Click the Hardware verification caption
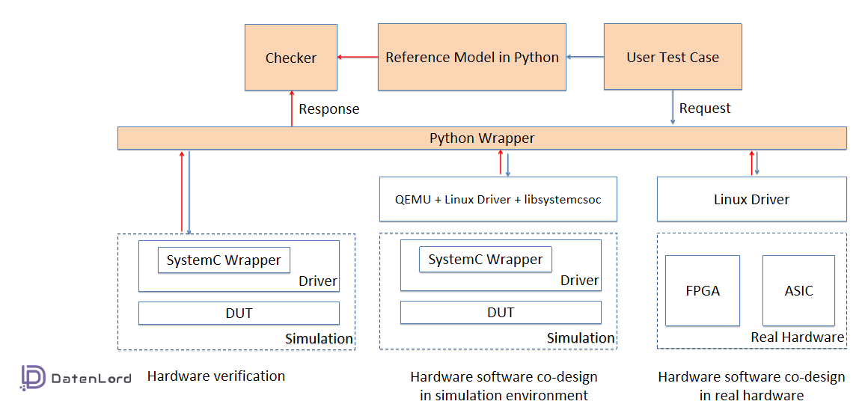 (216, 376)
